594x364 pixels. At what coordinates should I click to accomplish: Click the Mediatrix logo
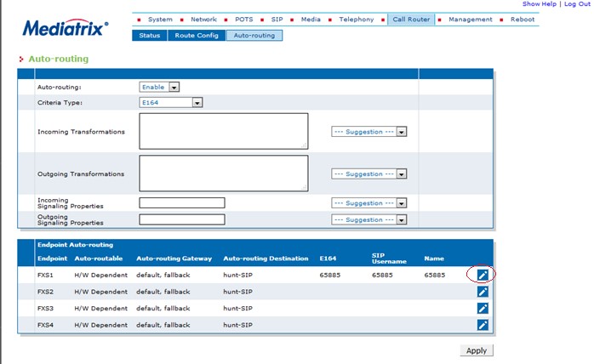pos(66,28)
